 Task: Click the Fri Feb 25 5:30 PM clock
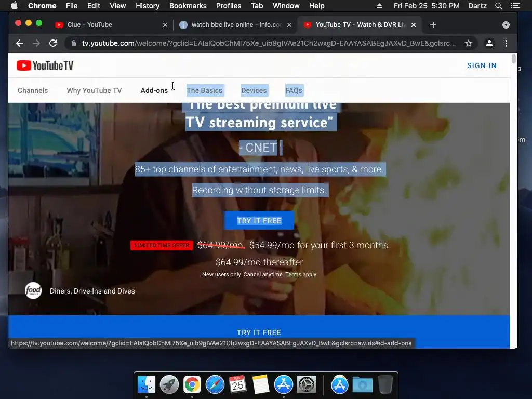(427, 6)
